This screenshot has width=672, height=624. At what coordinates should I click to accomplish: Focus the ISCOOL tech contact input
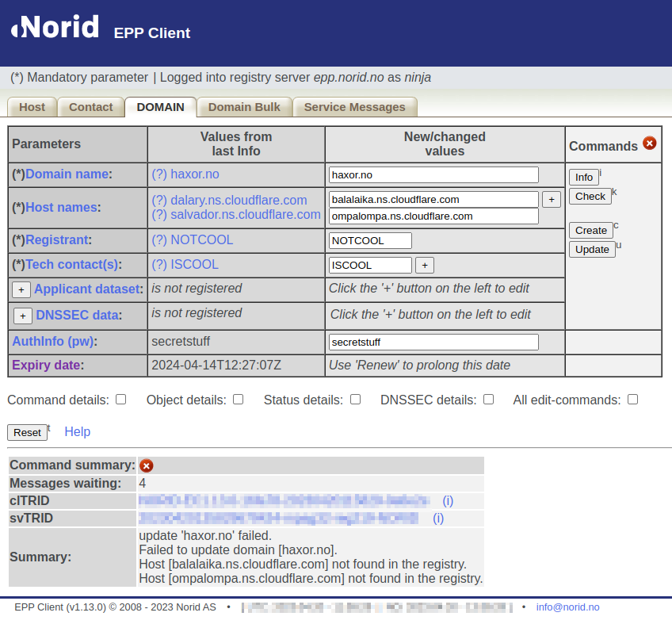click(x=370, y=266)
